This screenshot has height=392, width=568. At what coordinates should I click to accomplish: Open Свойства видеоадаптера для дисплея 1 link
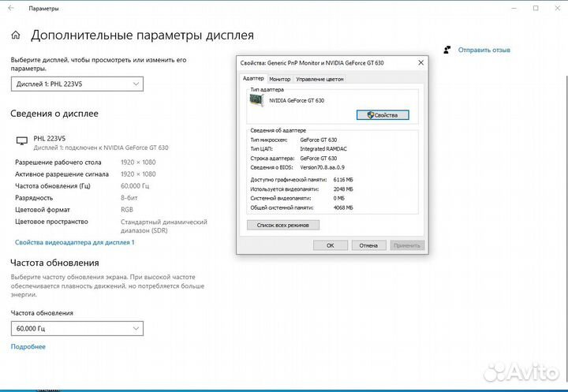tap(75, 242)
